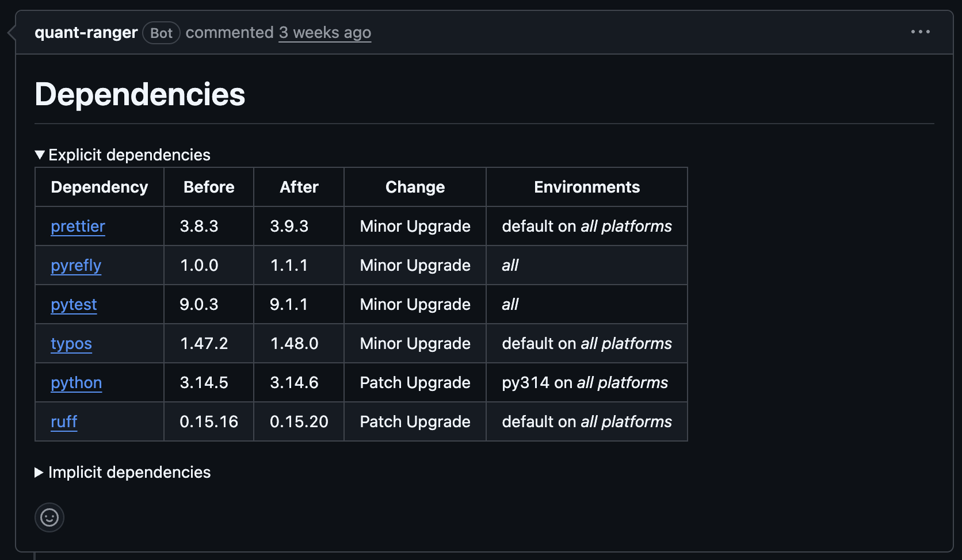Open the prettier dependency link
Screen dimensions: 962x560
pos(78,227)
